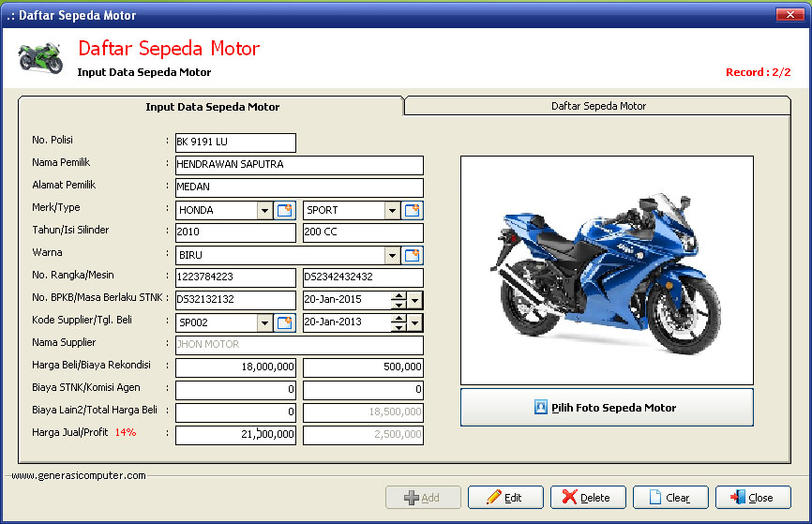This screenshot has width=812, height=524.
Task: Select the Input Data Sepeda Motor tab
Action: (x=212, y=107)
